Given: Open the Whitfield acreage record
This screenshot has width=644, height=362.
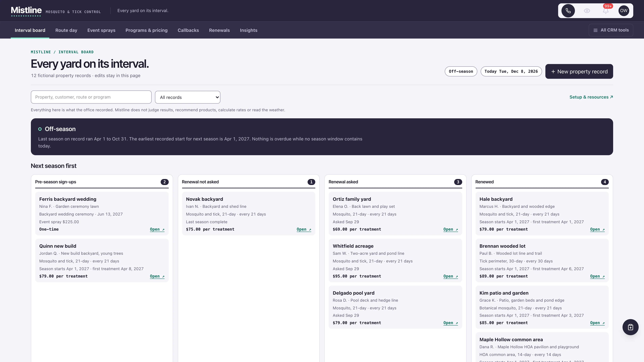Looking at the screenshot, I should coord(450,276).
